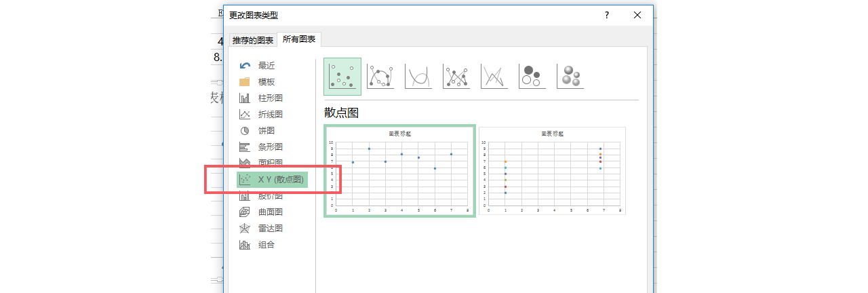
Task: Choose Scatter with Straight Lines subtype
Action: pyautogui.click(x=494, y=77)
